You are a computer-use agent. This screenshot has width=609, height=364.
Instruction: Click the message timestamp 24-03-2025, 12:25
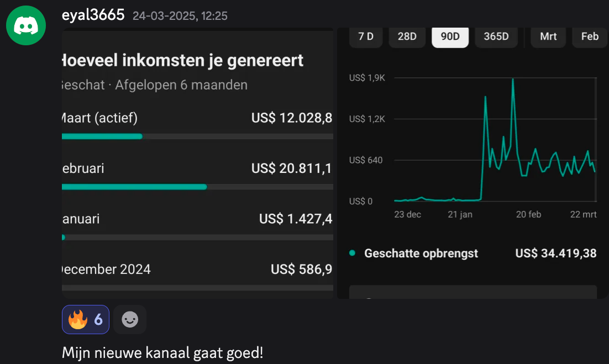coord(180,16)
